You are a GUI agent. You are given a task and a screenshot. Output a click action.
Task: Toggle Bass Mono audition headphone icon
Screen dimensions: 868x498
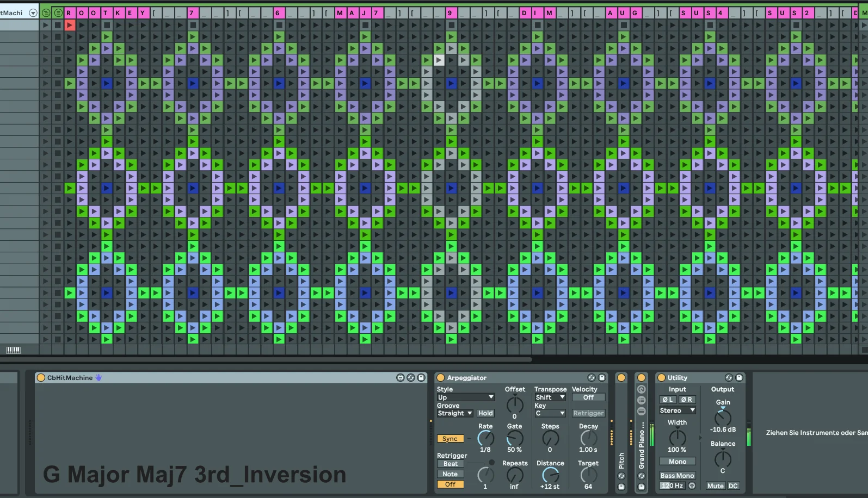click(x=692, y=485)
